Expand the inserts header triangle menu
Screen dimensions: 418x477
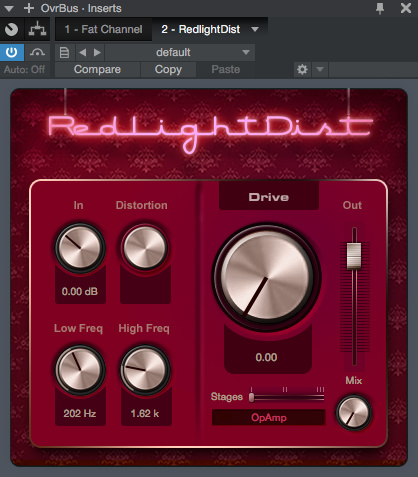tap(9, 8)
